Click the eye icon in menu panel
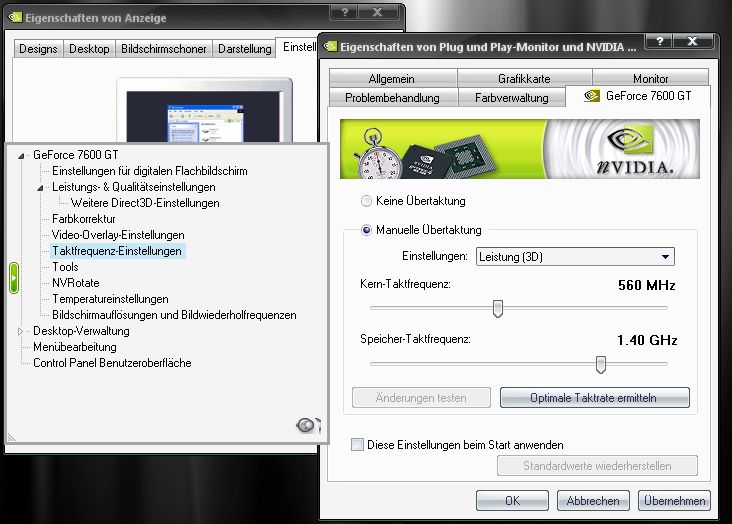 (x=308, y=425)
